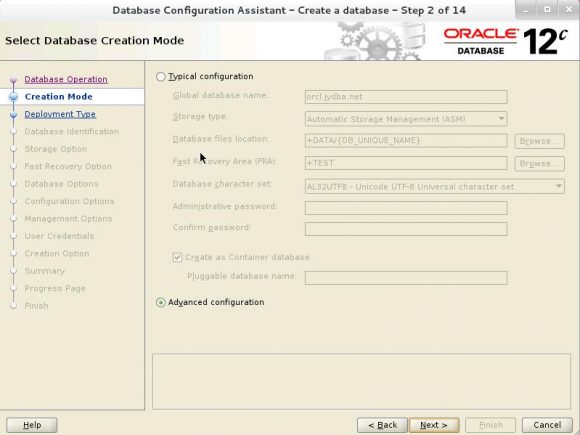Open the Storage type dropdown
The image size is (580, 435).
pyautogui.click(x=406, y=119)
